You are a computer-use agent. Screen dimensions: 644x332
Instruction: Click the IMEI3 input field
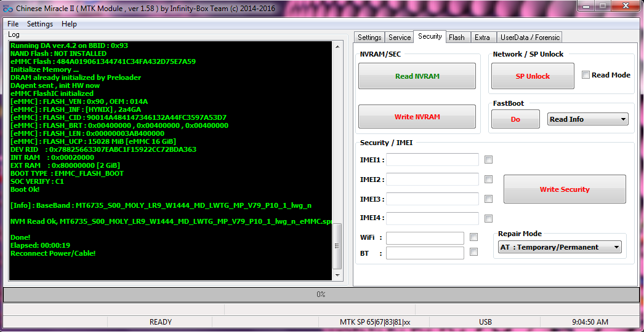point(432,199)
